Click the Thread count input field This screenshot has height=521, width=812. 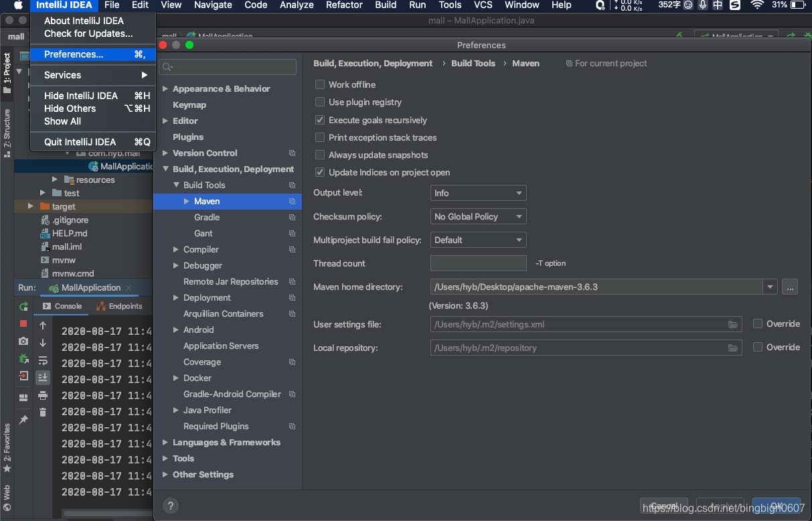pyautogui.click(x=478, y=263)
